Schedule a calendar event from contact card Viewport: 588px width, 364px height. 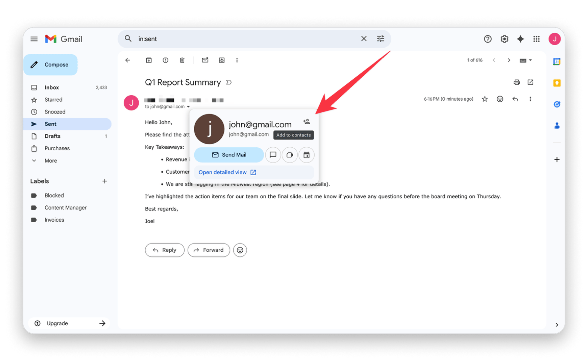point(306,155)
